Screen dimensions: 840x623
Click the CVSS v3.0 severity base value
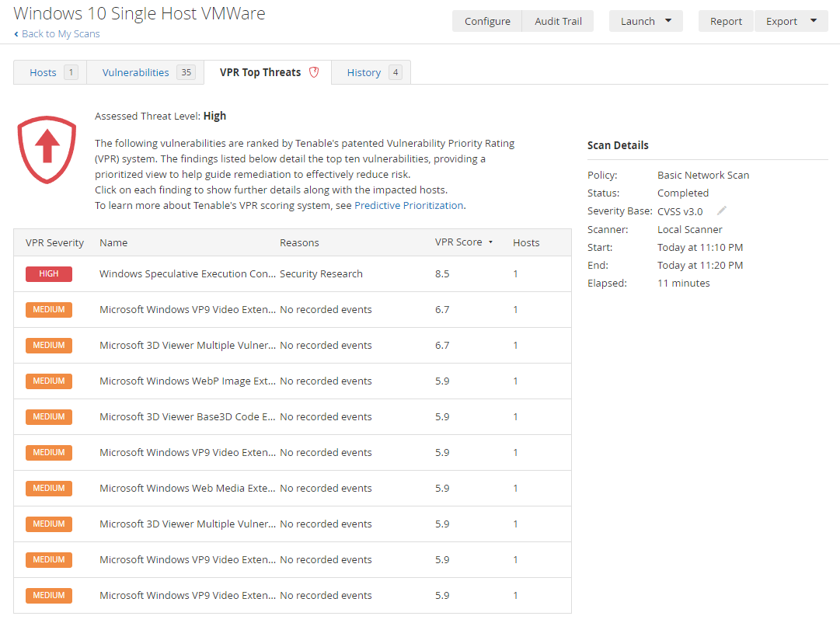680,211
